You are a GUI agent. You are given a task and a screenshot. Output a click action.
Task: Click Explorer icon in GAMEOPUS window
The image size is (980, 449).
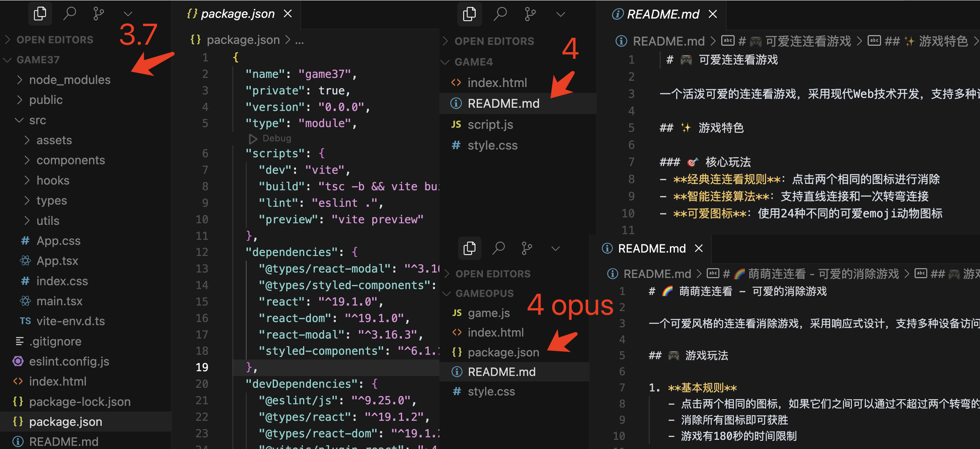[x=469, y=249]
